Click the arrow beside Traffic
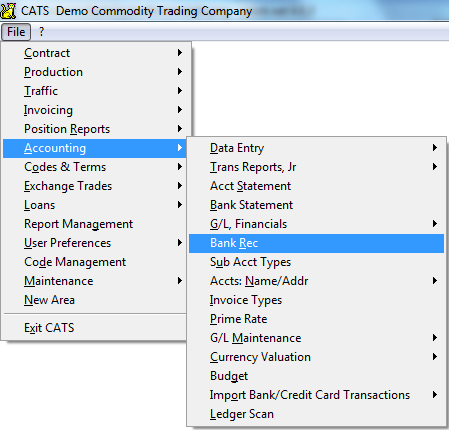449x430 pixels. pyautogui.click(x=180, y=91)
